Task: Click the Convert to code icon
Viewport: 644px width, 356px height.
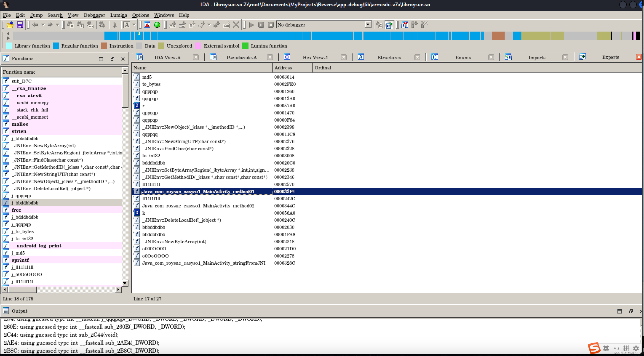Action: point(173,25)
